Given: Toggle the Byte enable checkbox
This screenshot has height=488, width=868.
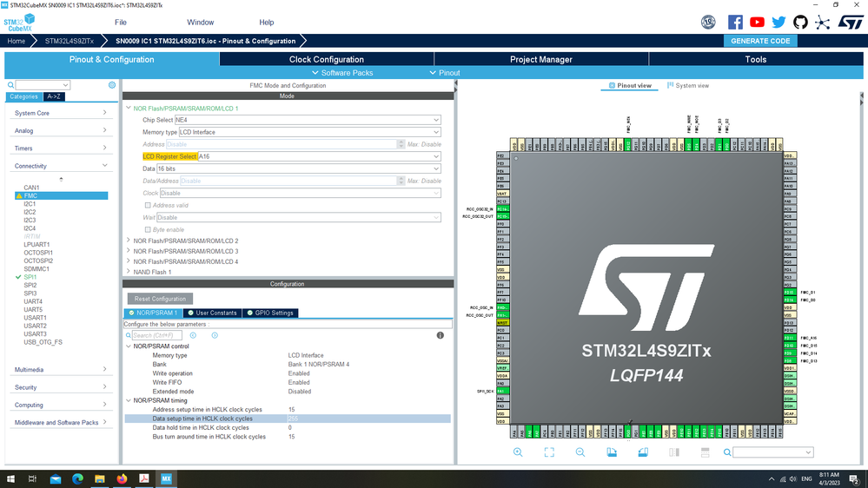Looking at the screenshot, I should 148,229.
